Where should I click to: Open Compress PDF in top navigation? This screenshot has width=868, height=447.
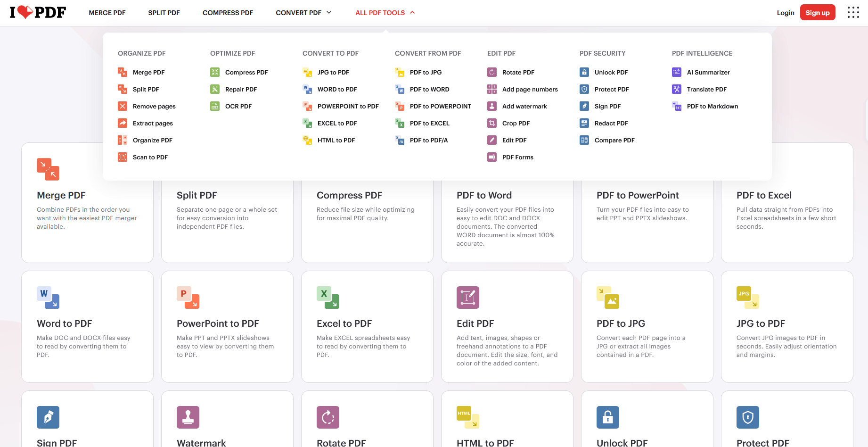click(x=228, y=13)
